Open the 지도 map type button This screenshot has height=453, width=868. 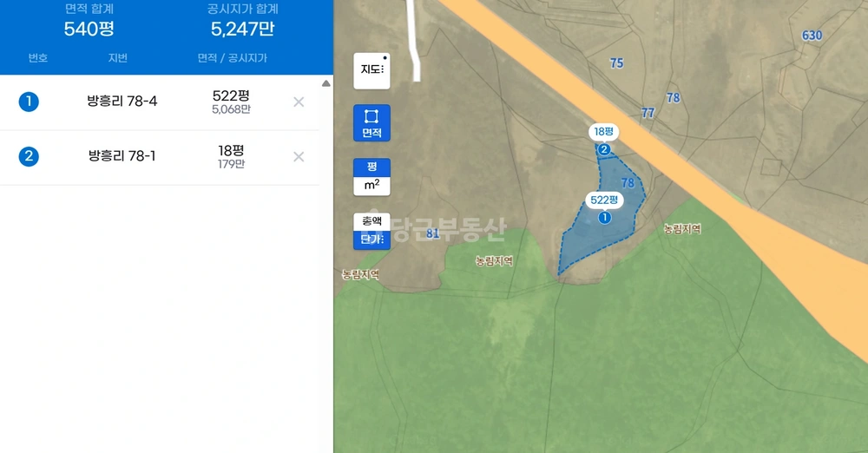(372, 70)
